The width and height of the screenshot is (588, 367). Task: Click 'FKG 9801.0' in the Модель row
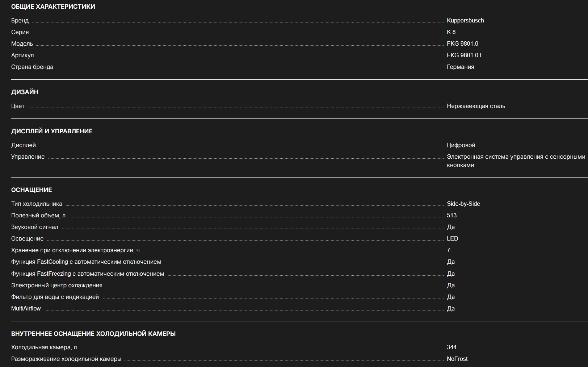coord(462,44)
